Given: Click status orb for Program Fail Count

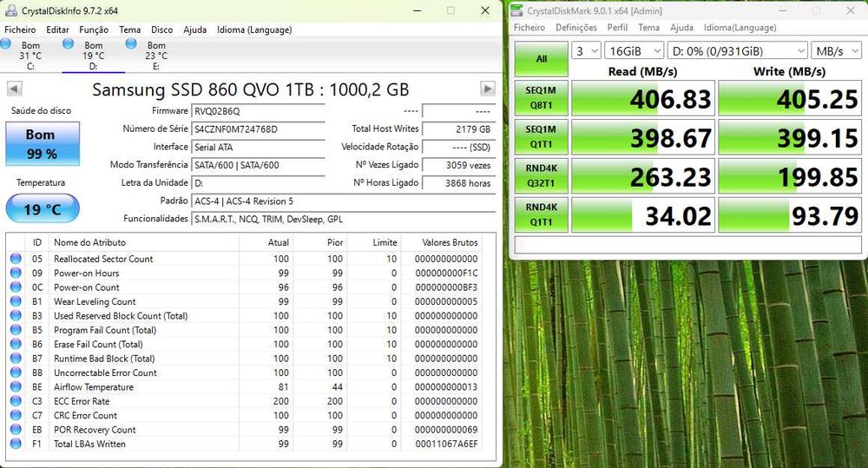Looking at the screenshot, I should [16, 330].
